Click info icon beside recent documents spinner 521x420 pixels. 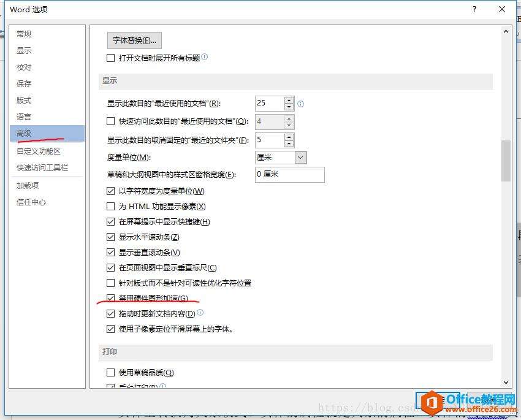click(x=301, y=104)
